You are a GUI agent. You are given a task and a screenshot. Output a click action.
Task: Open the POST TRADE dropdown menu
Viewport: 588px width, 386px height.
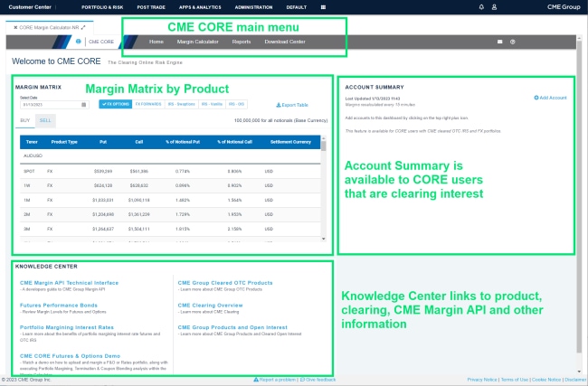pyautogui.click(x=149, y=6)
